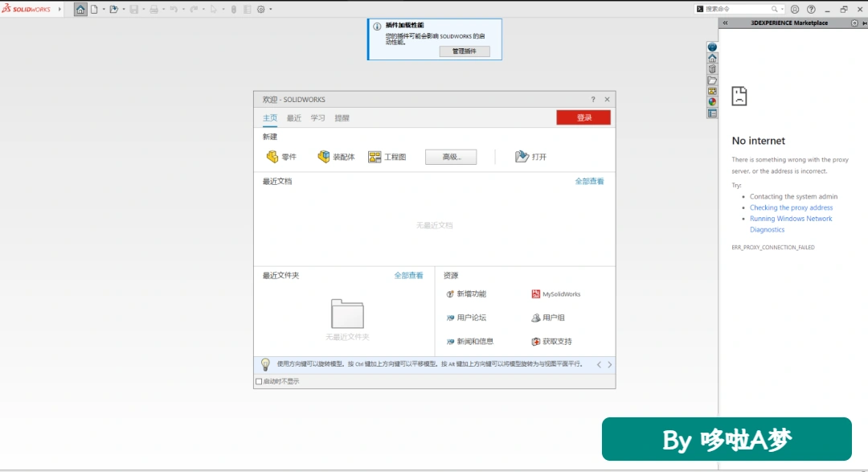Click the Select cursor icon in toolbar
Image resolution: width=868 pixels, height=472 pixels.
tap(213, 10)
